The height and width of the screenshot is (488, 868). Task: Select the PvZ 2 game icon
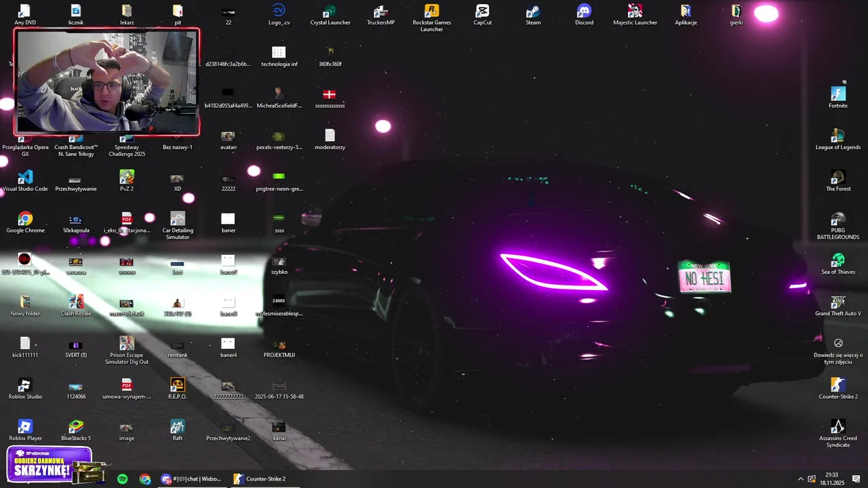[x=127, y=181]
